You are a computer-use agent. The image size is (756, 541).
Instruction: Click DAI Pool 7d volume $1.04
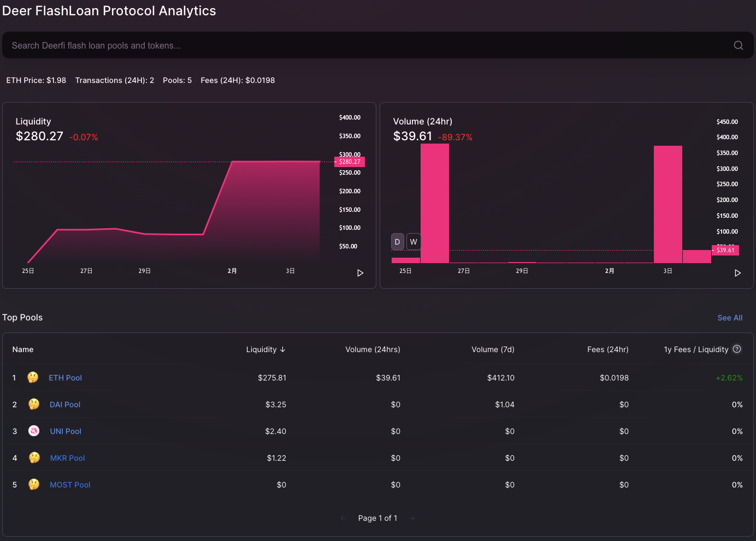[x=505, y=405]
